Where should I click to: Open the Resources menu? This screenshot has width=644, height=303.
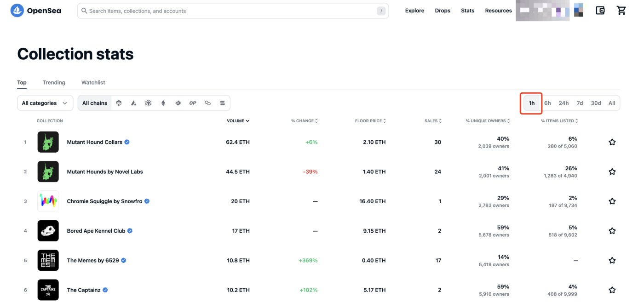[x=498, y=11]
